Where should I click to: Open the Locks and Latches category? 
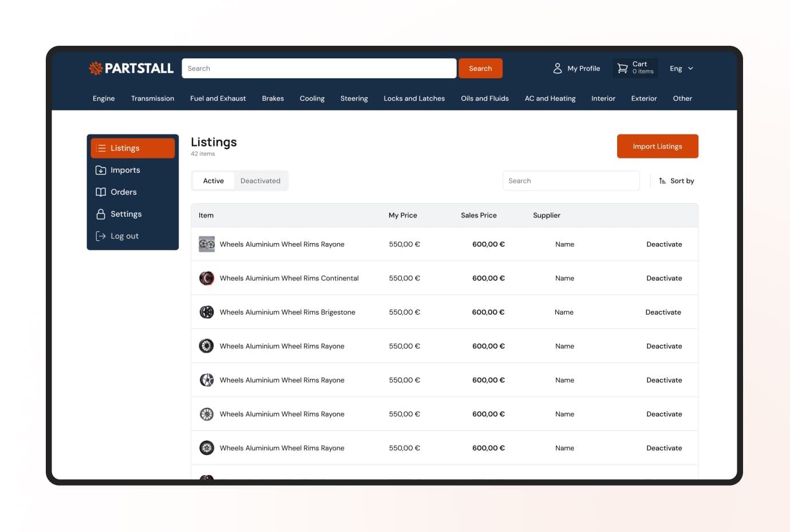click(x=414, y=98)
